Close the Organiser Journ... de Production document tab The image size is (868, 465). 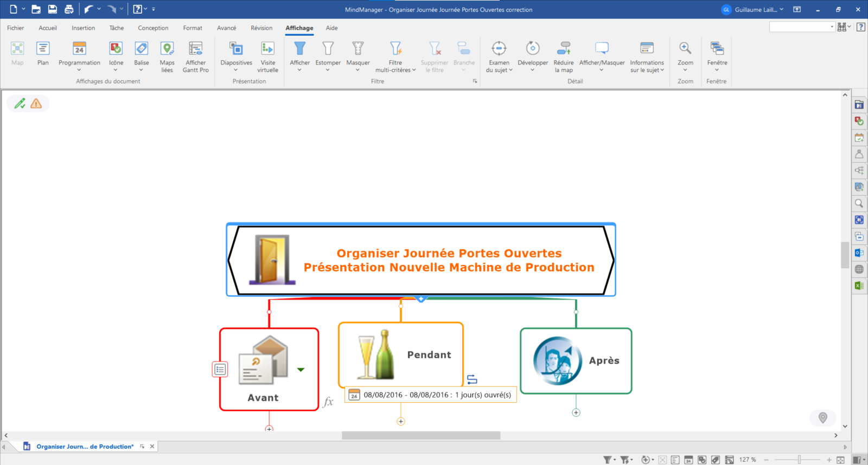[x=152, y=447]
